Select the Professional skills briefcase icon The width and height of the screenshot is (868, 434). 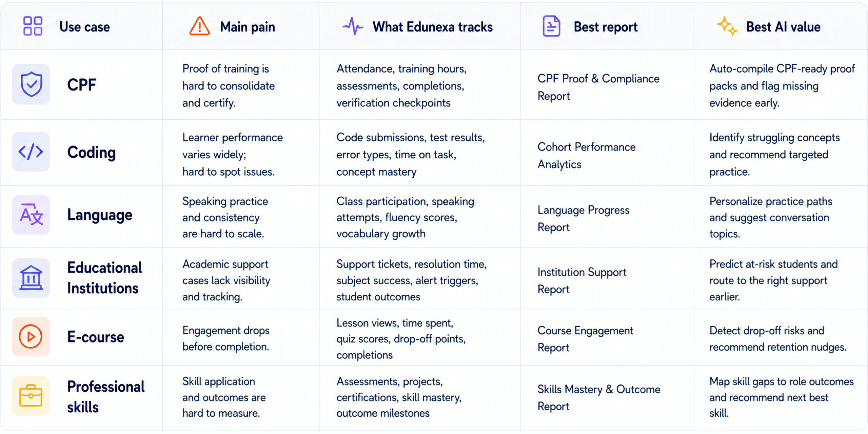pyautogui.click(x=31, y=396)
